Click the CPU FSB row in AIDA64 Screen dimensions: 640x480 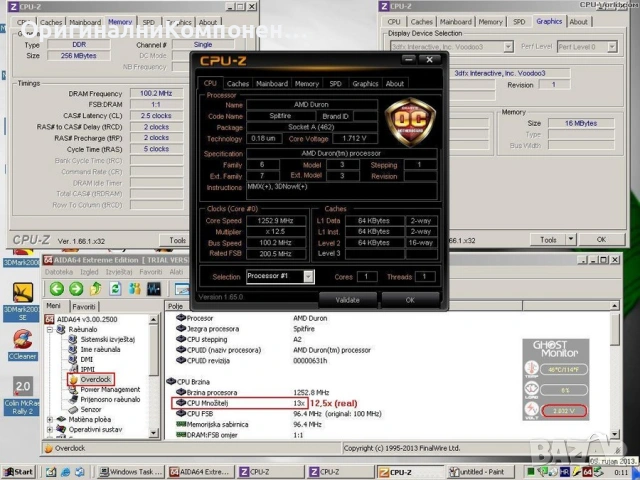[281, 414]
